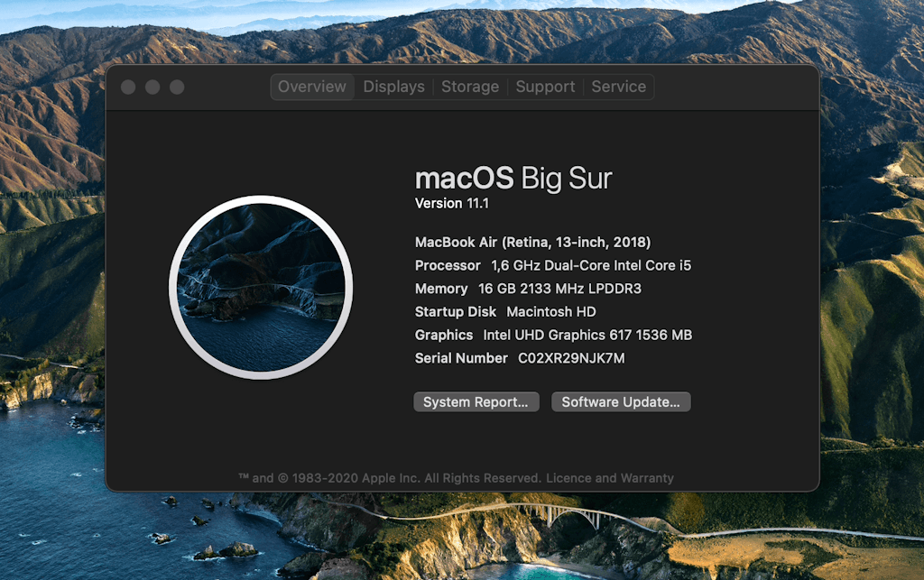Click the Big Sur wallpaper thumbnail
Screen dimensions: 924x580
coord(261,287)
